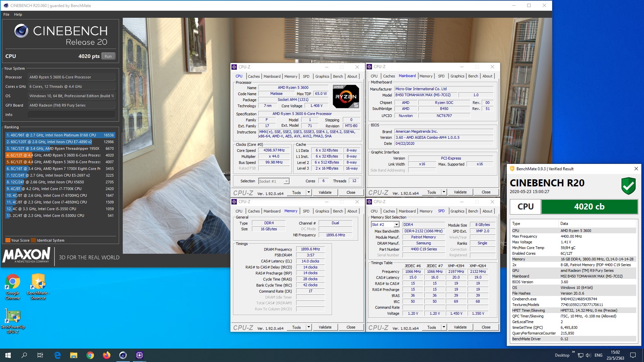Click the MAXON logo
644x362 pixels.
[x=26, y=255]
